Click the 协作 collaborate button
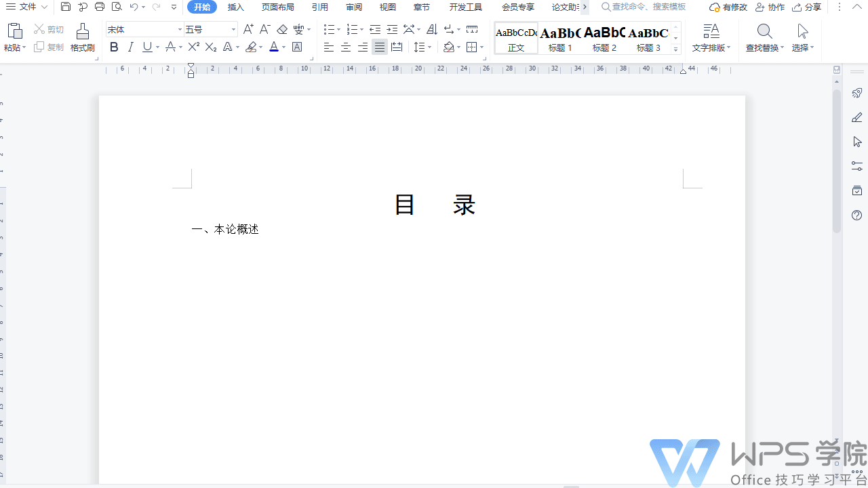This screenshot has height=488, width=868. point(770,7)
